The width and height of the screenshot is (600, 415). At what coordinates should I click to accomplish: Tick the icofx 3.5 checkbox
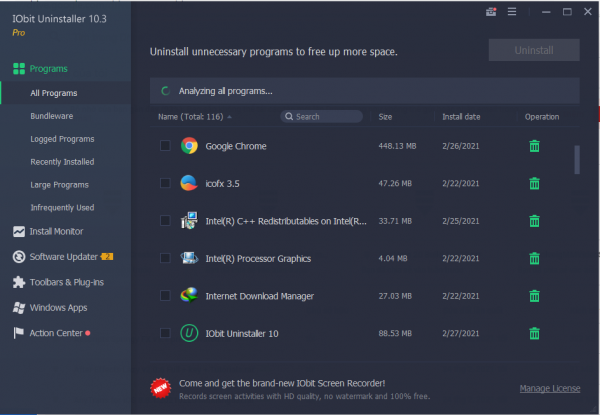[x=165, y=183]
